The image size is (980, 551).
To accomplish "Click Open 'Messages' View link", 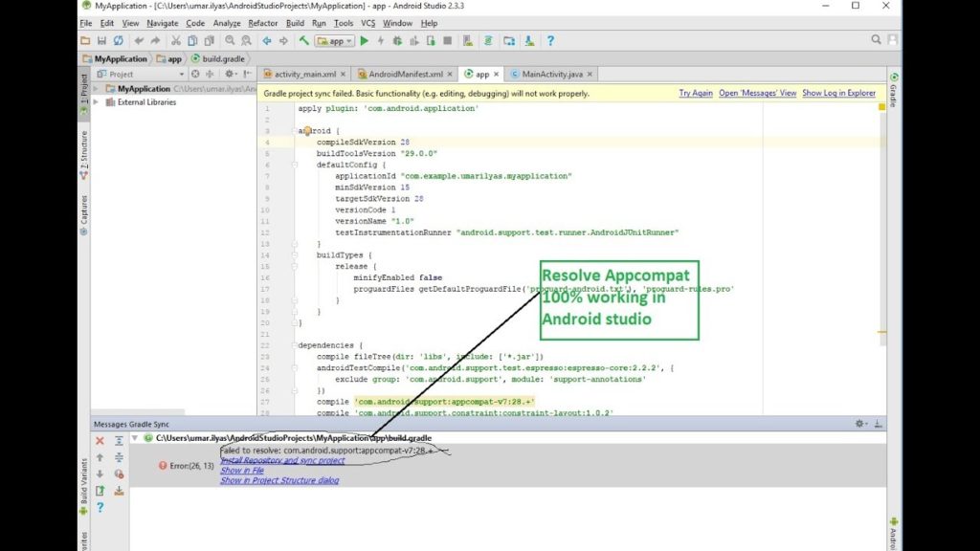I will click(758, 93).
